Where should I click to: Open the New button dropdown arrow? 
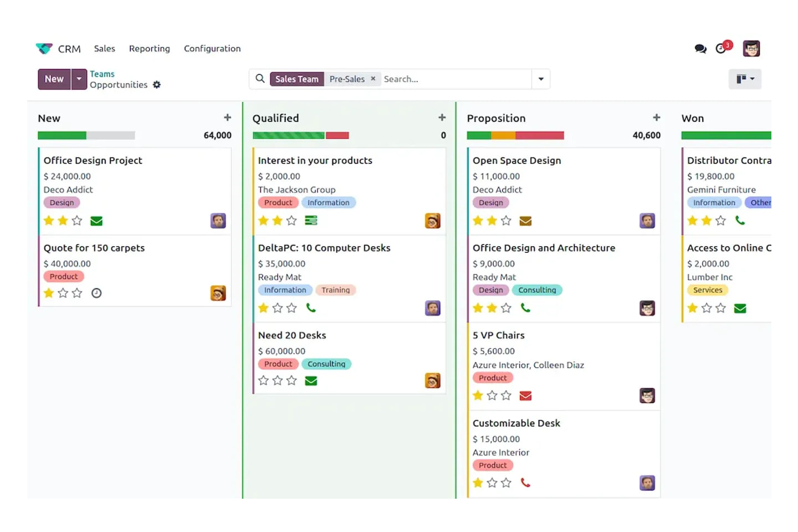79,79
